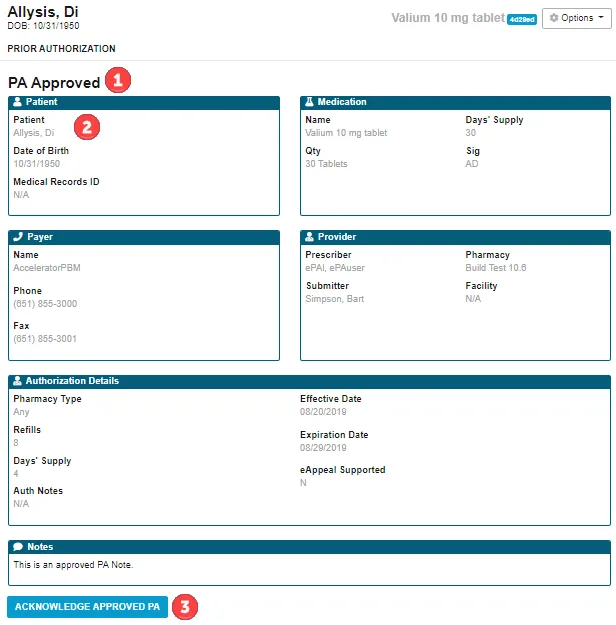The width and height of the screenshot is (616, 625).
Task: Click the Effective Date value 08/20/2019
Action: tap(323, 412)
